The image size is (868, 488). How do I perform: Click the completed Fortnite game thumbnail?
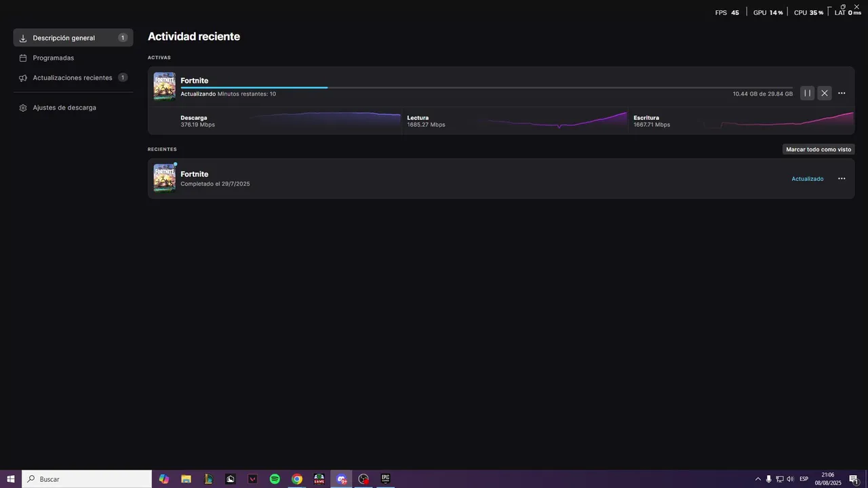(164, 178)
